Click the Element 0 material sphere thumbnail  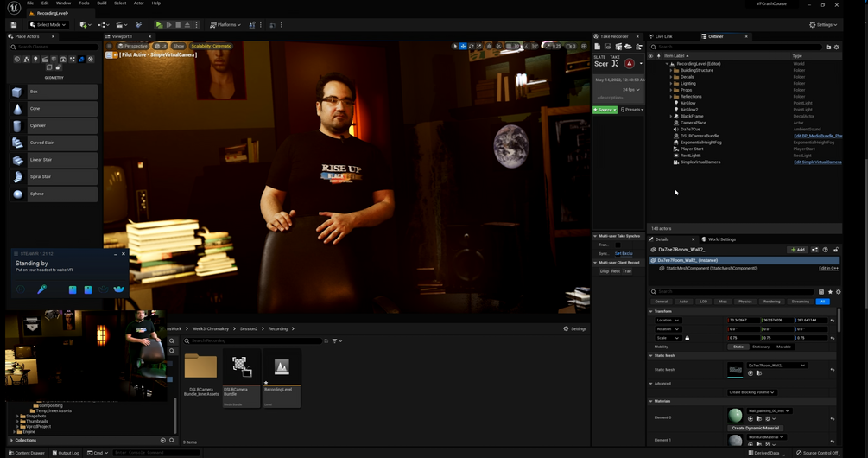[x=735, y=416]
